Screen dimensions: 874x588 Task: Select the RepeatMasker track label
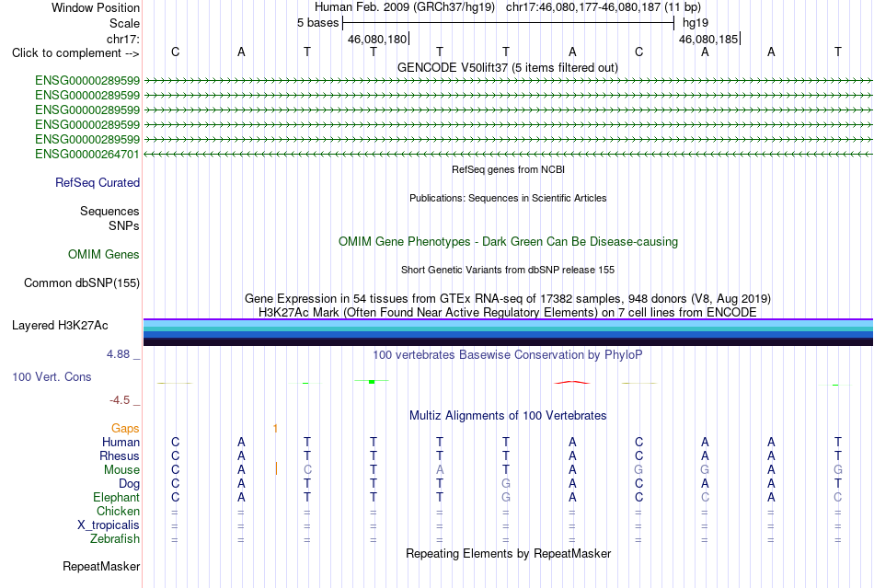coord(101,566)
